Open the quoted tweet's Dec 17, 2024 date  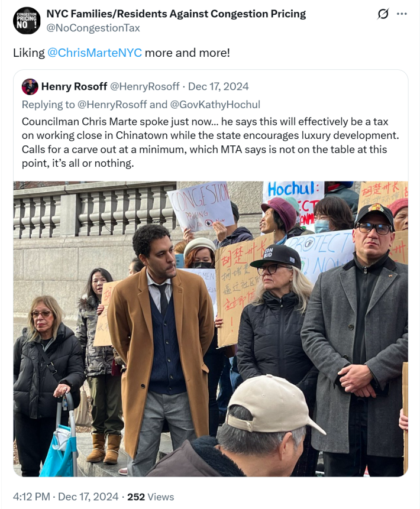(218, 86)
